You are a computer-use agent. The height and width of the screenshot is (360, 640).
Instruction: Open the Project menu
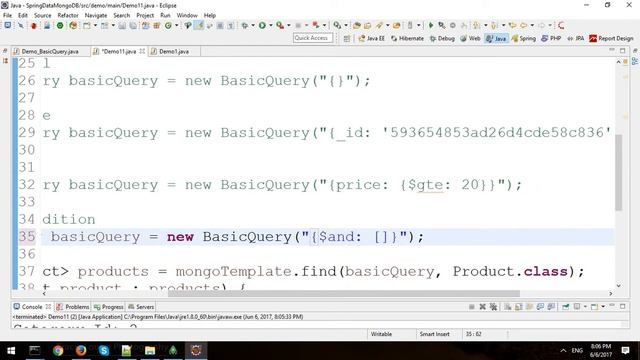(145, 15)
